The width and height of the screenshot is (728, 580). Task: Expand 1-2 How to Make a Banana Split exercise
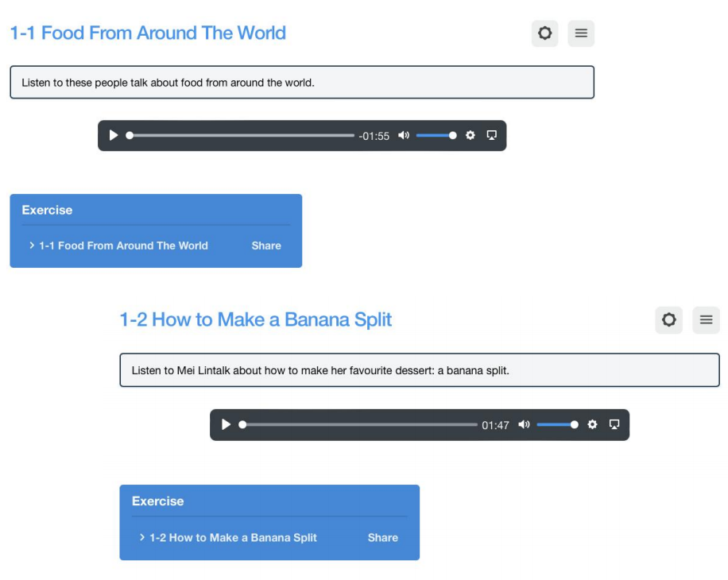[228, 538]
